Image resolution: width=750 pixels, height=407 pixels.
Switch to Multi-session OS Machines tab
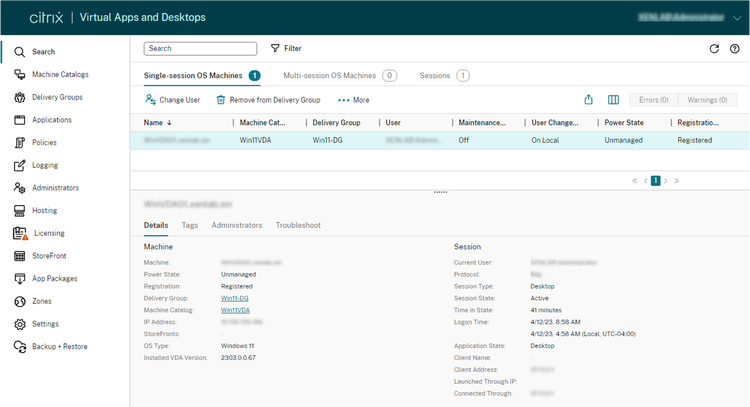tap(340, 76)
